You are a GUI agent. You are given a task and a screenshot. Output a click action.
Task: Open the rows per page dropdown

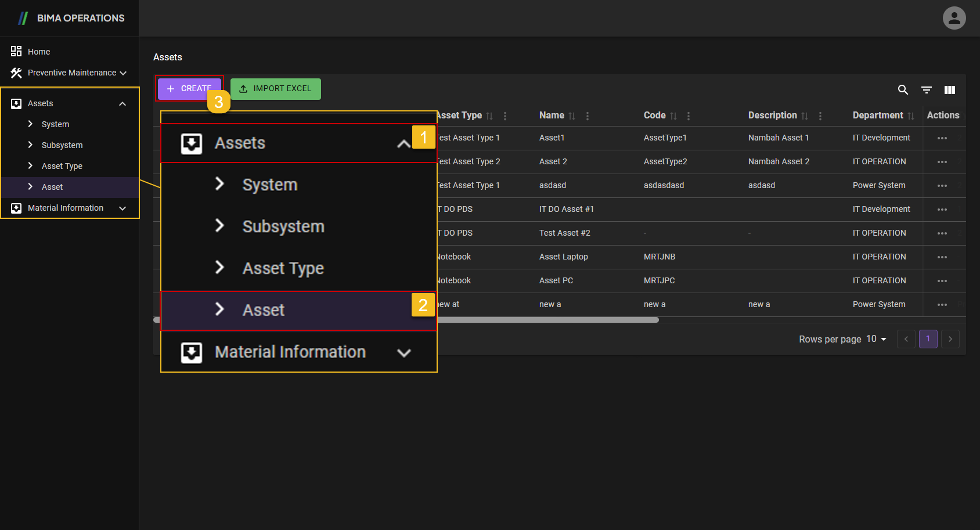click(877, 339)
